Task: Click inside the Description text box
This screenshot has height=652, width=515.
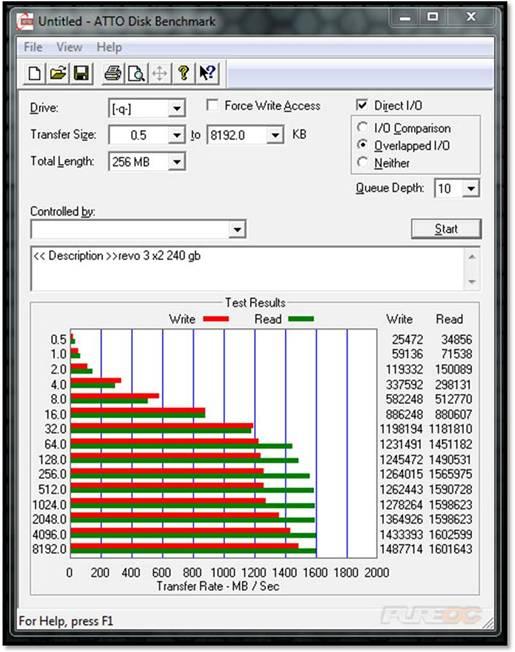Action: click(x=247, y=269)
